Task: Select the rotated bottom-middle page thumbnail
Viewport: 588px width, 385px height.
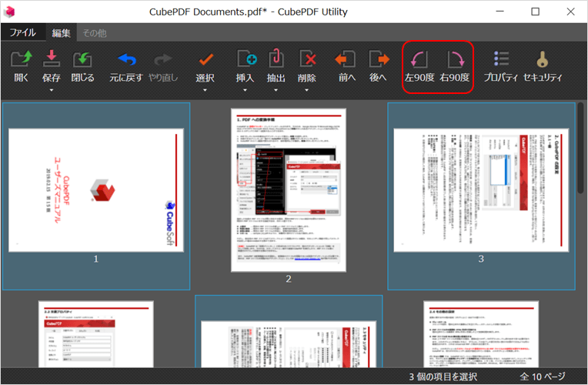Action: coord(289,344)
